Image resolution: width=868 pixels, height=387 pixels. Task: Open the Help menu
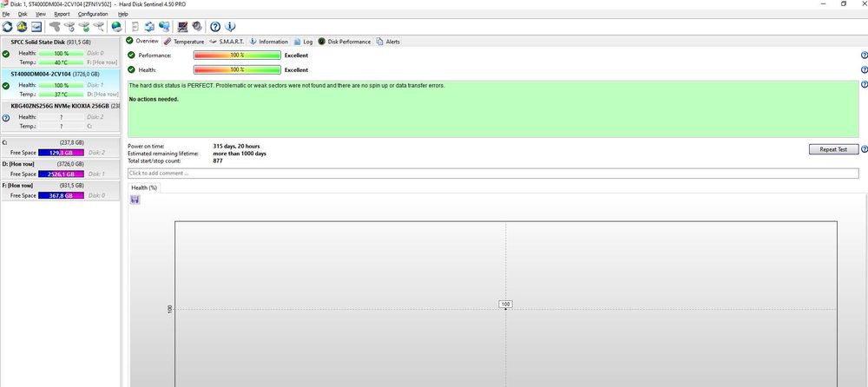123,14
